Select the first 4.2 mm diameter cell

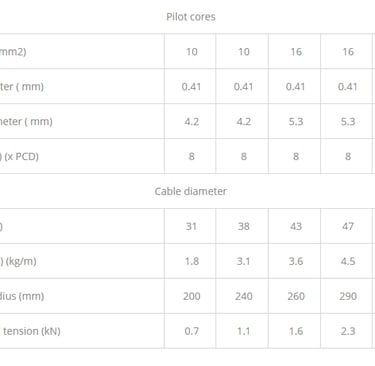(x=191, y=121)
